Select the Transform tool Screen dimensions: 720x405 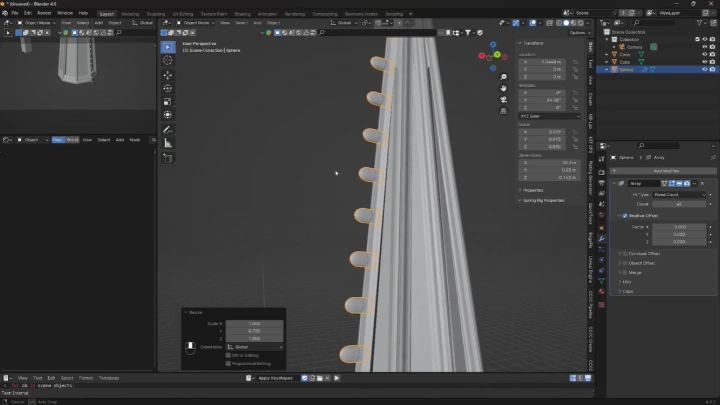click(168, 115)
